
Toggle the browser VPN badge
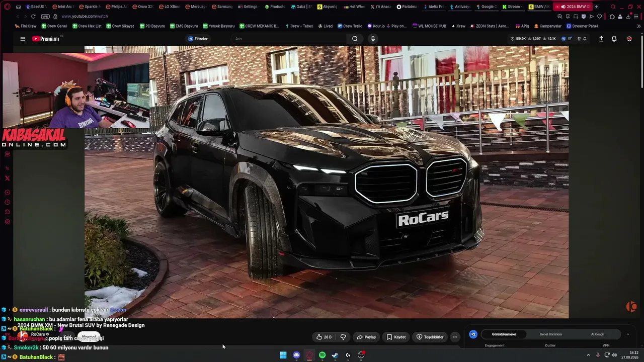pyautogui.click(x=45, y=16)
